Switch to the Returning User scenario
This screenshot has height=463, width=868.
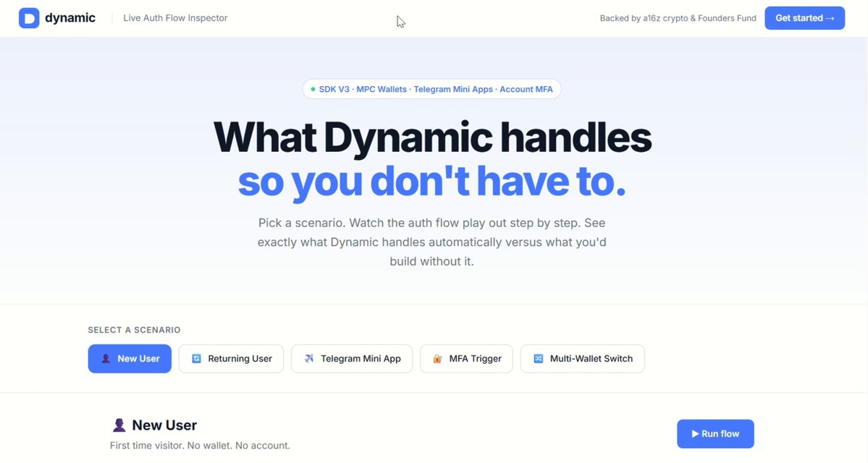[x=231, y=358]
